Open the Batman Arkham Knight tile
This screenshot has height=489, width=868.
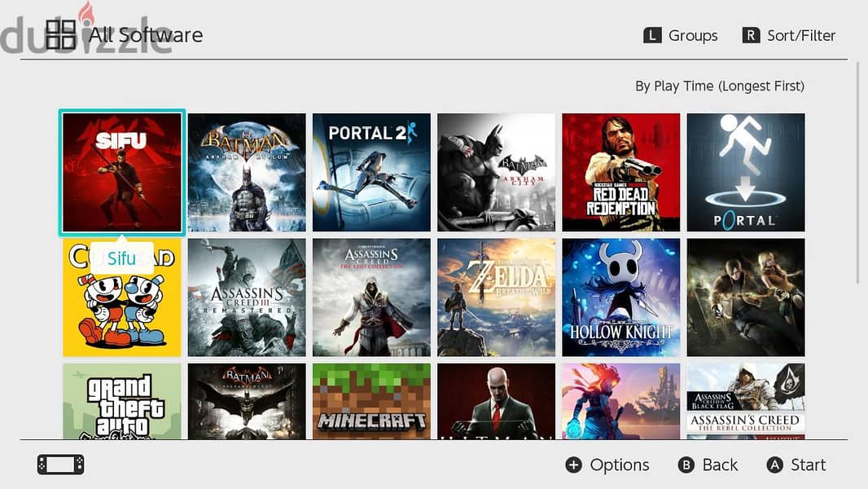[247, 402]
